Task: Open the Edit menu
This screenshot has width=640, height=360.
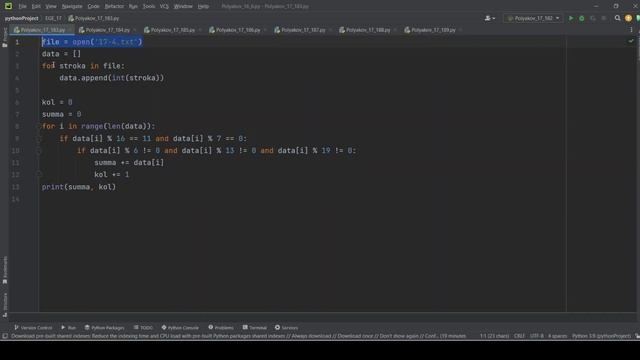Action: coord(36,7)
